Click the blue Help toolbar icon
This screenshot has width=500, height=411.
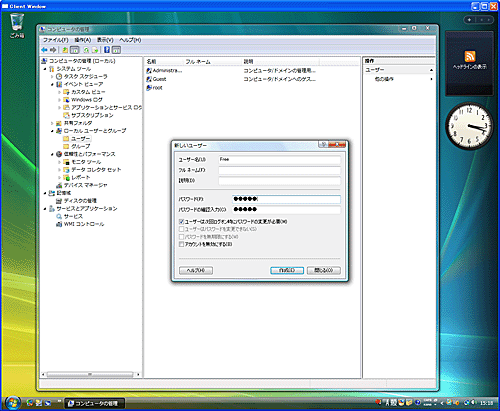(x=107, y=50)
